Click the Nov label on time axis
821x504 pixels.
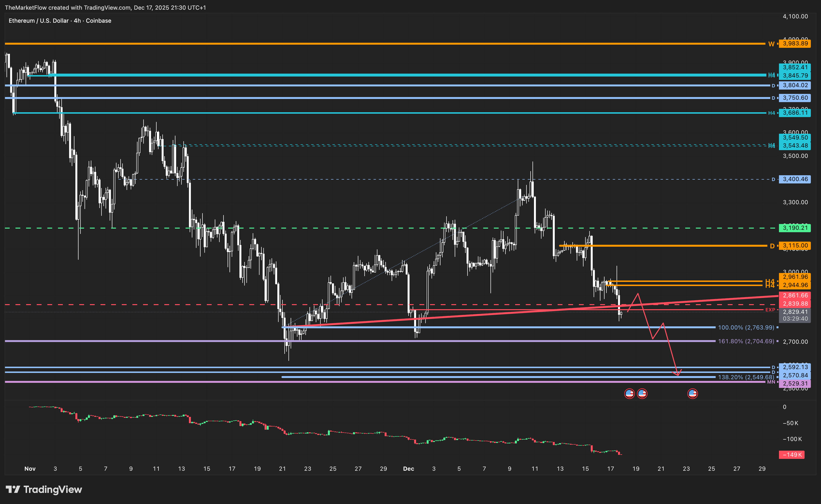pos(30,469)
